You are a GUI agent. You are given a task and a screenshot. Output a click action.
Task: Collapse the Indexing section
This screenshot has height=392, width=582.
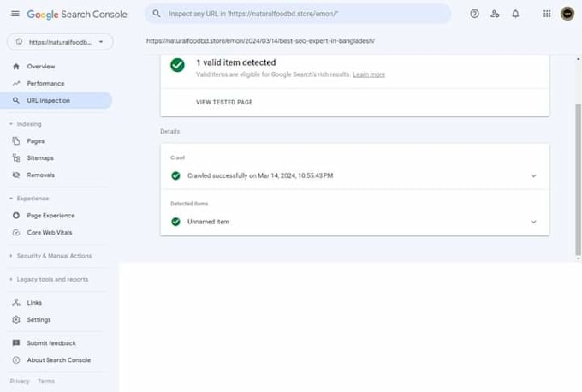tap(25, 124)
